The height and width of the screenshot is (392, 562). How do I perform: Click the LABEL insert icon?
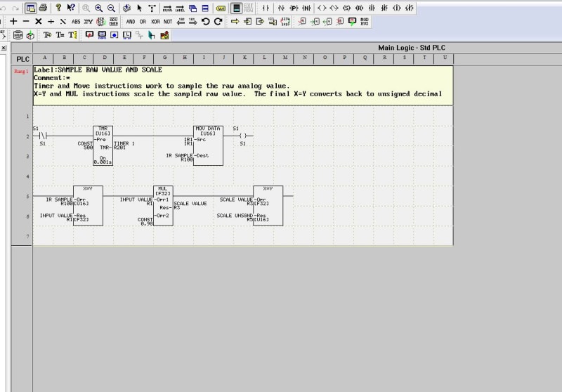(180, 8)
